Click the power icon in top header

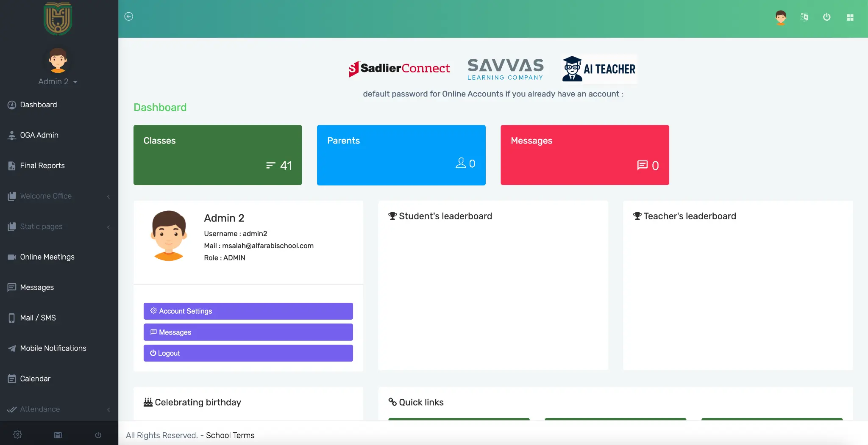826,17
